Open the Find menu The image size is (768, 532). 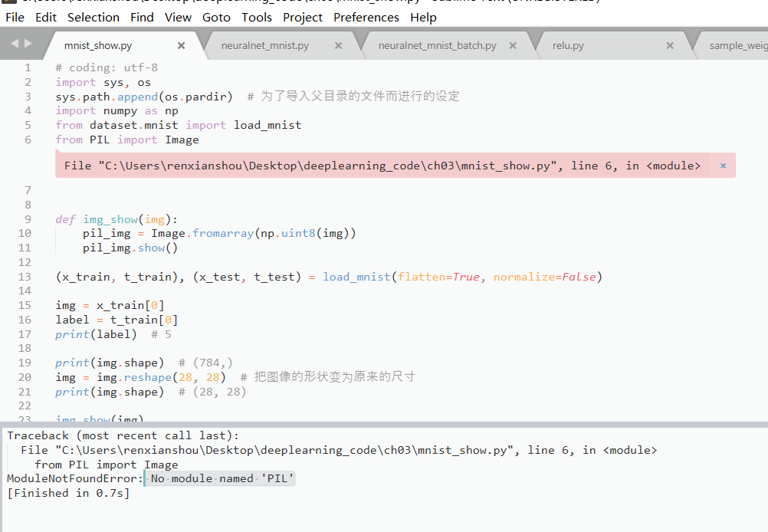coord(142,17)
